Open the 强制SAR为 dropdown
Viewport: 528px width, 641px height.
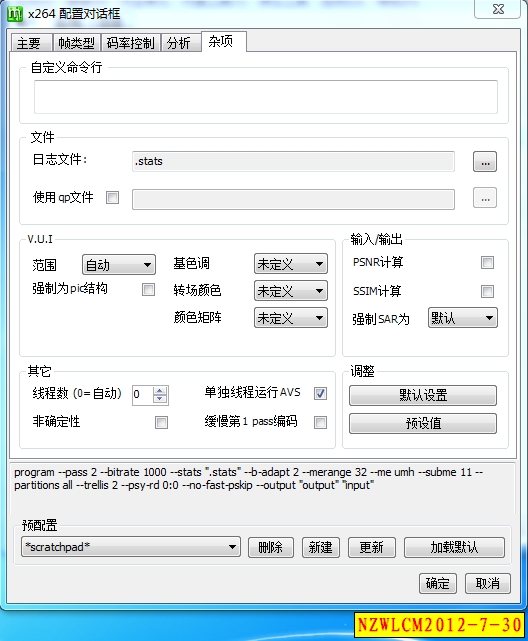coord(463,318)
